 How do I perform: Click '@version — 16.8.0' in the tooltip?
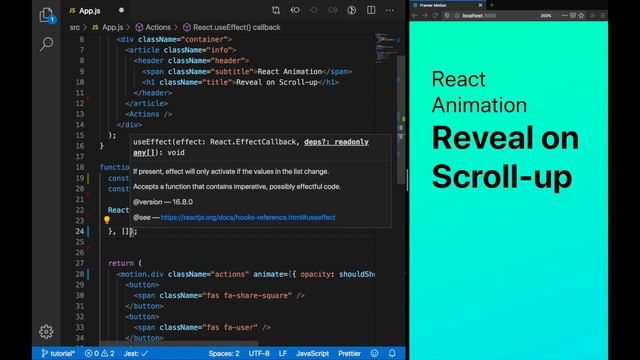(163, 202)
